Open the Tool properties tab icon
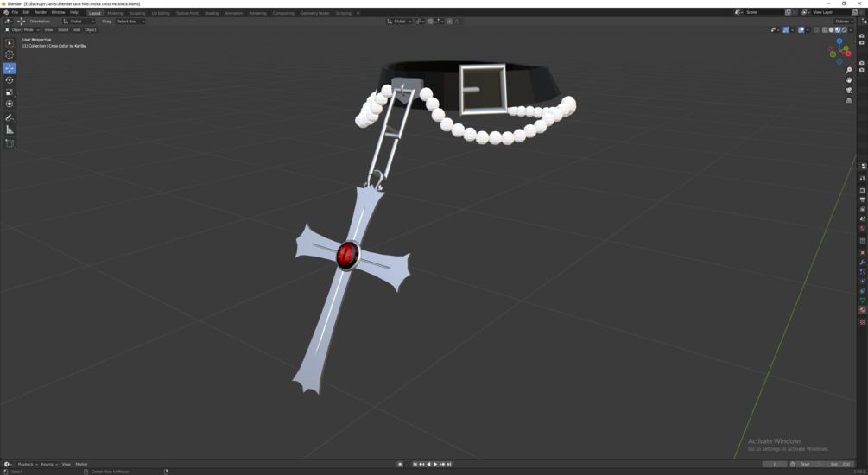This screenshot has height=475, width=868. (863, 178)
